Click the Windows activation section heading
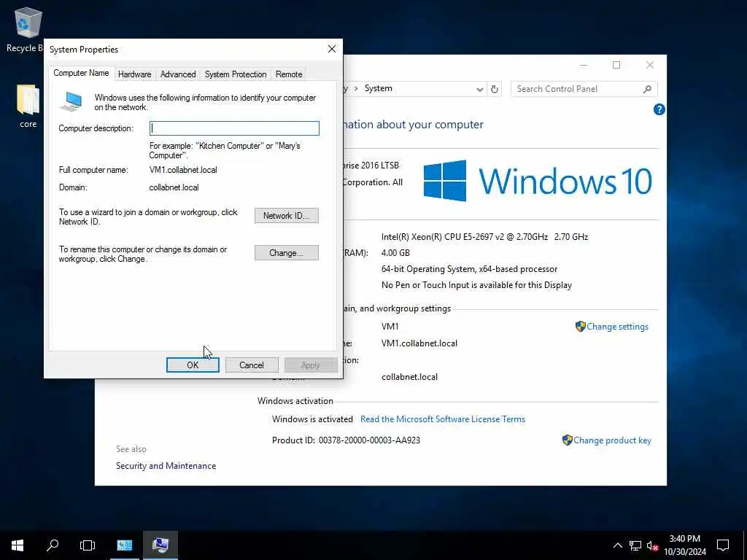The width and height of the screenshot is (747, 560). click(x=295, y=401)
